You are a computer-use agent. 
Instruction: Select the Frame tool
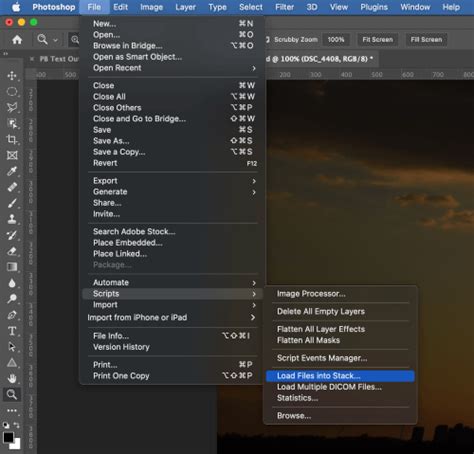(12, 155)
